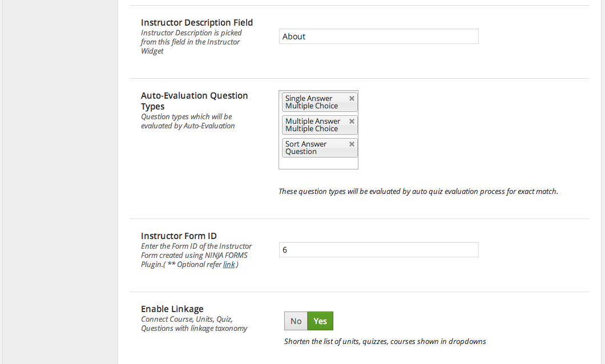The width and height of the screenshot is (605, 364).
Task: Click the shorten dropdown list hint text
Action: 385,342
